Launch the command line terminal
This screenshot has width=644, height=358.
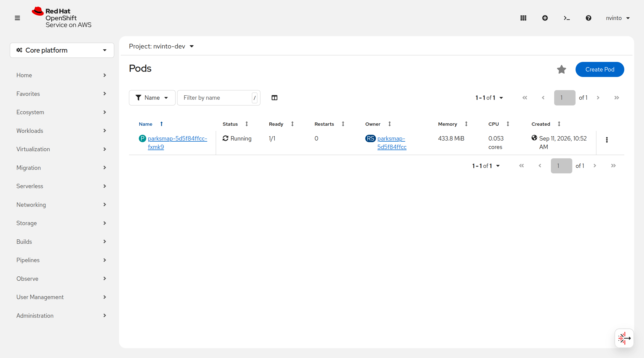coord(567,18)
